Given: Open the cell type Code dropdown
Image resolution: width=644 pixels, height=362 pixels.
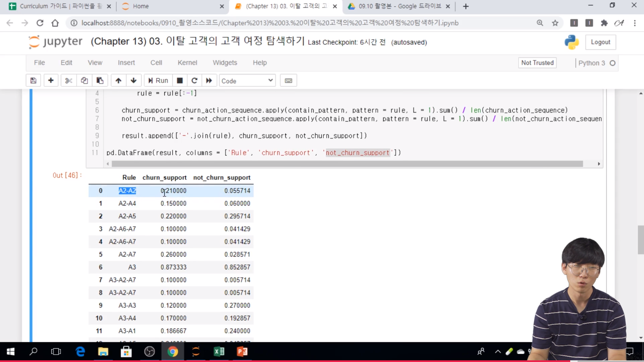Looking at the screenshot, I should 247,81.
